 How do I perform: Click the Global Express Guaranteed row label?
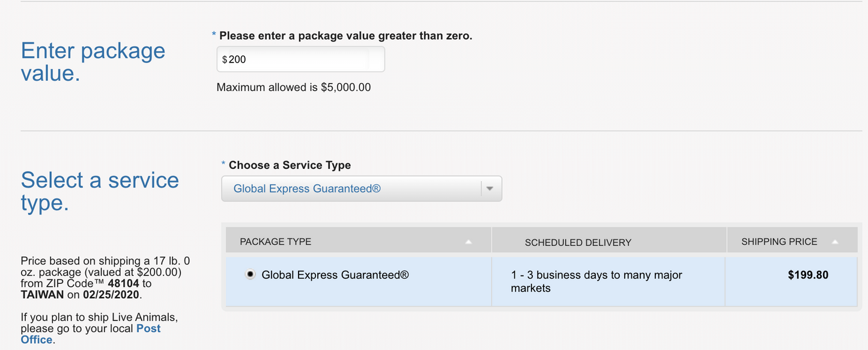point(335,275)
